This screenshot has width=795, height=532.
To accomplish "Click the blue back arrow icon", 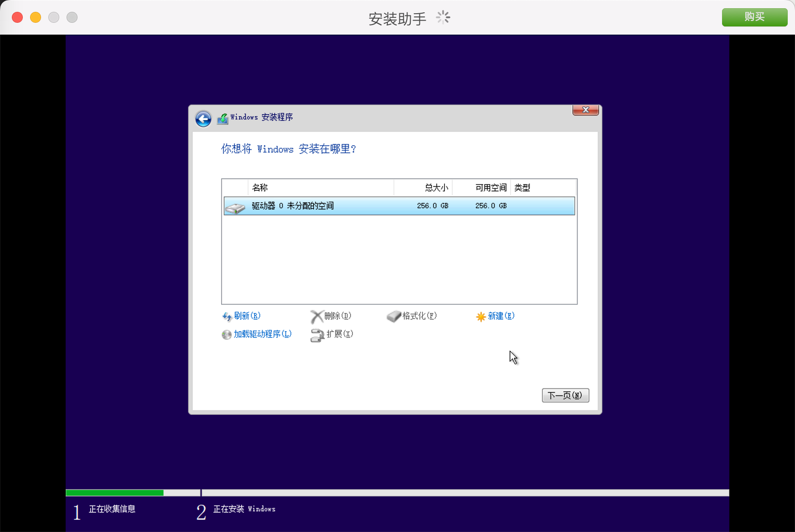I will 203,119.
